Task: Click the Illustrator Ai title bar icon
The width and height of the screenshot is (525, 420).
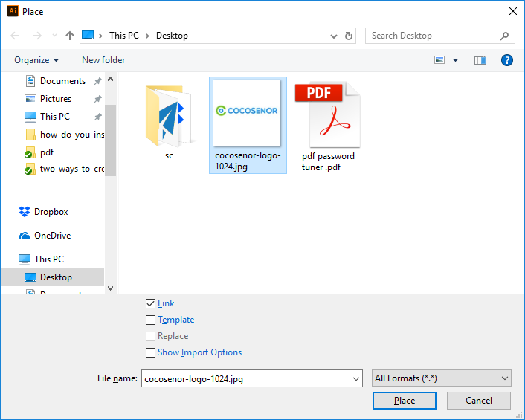Action: [x=13, y=11]
